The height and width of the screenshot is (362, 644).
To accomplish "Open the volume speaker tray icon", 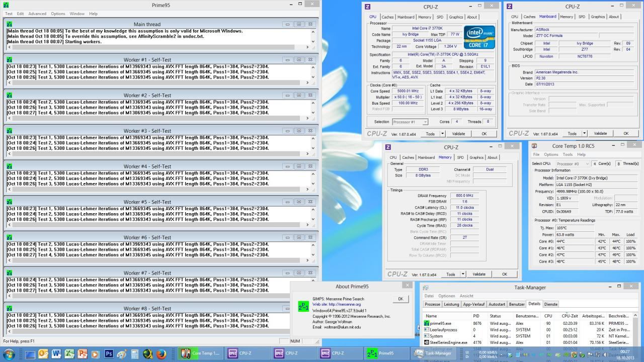I will (x=606, y=354).
